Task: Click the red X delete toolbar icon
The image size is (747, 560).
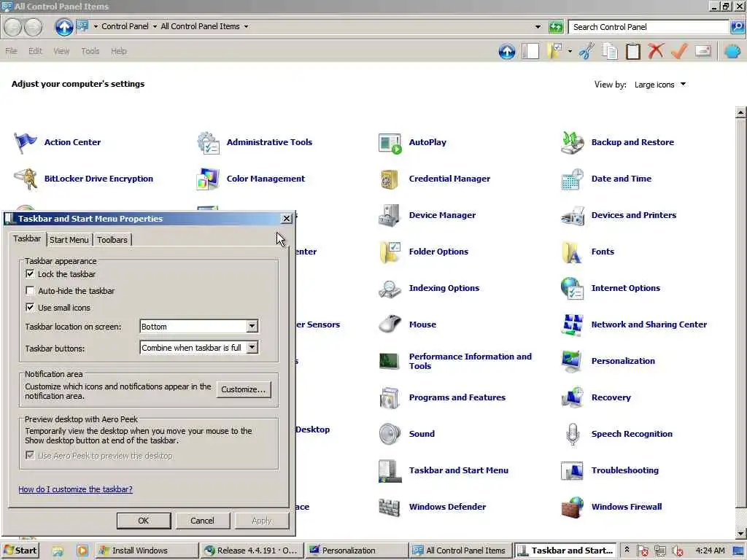Action: coord(657,51)
